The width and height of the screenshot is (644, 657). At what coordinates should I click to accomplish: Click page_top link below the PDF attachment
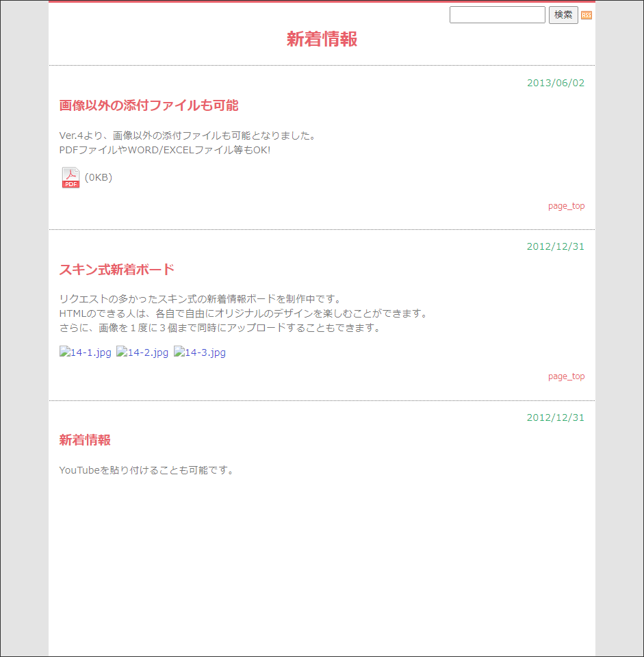click(x=566, y=206)
